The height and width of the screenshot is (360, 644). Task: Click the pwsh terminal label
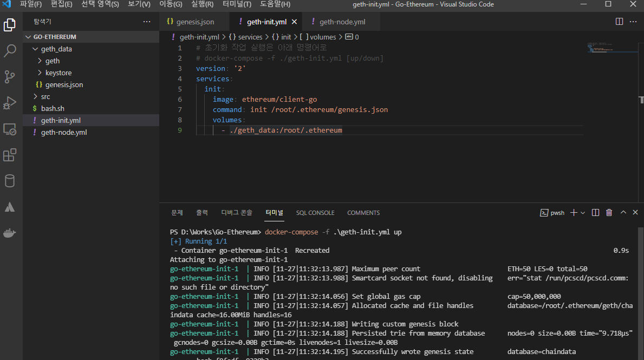(557, 213)
